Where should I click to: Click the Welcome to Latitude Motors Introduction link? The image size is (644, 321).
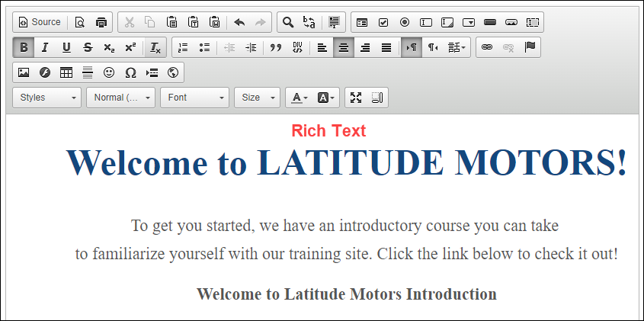[x=346, y=294]
